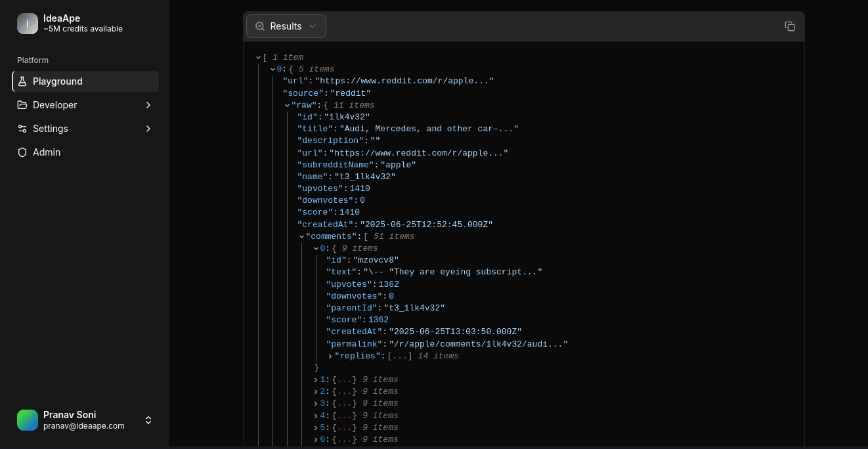The height and width of the screenshot is (449, 868).
Task: Click the IdeaApe logo avatar
Action: [28, 24]
